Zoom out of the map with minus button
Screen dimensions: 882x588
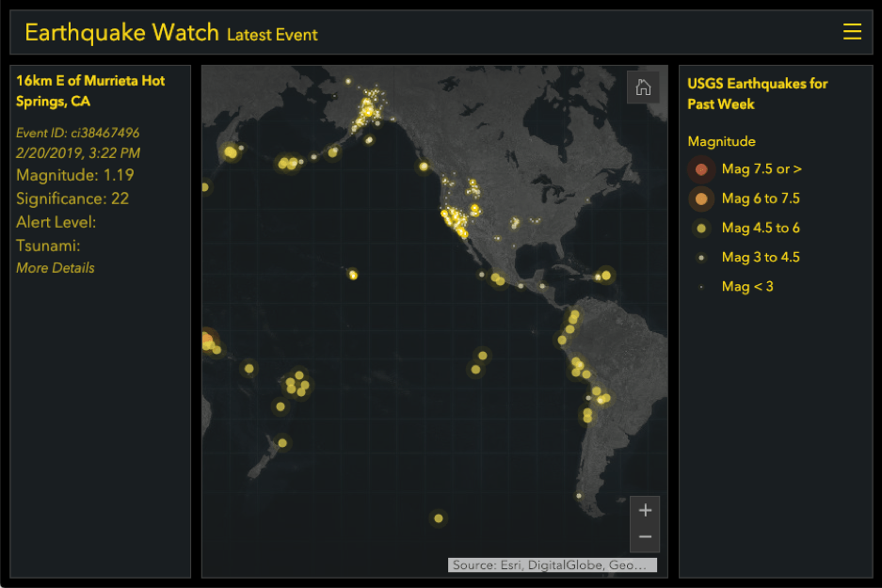point(645,537)
